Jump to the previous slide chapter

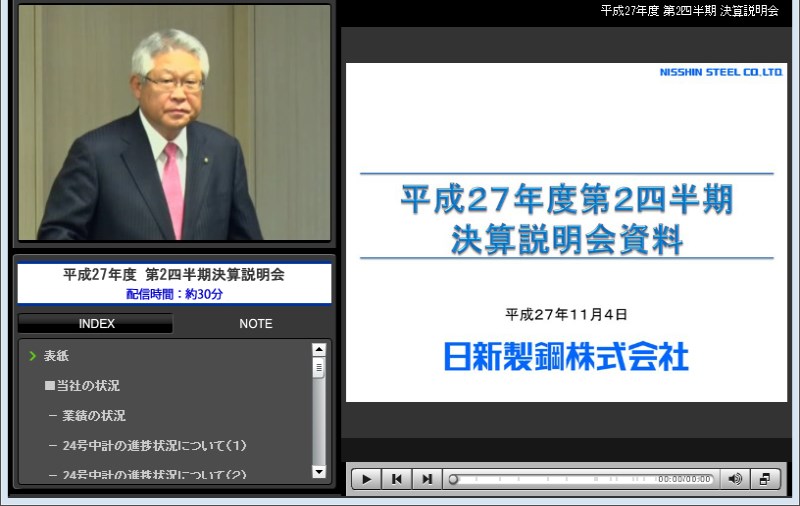click(396, 479)
